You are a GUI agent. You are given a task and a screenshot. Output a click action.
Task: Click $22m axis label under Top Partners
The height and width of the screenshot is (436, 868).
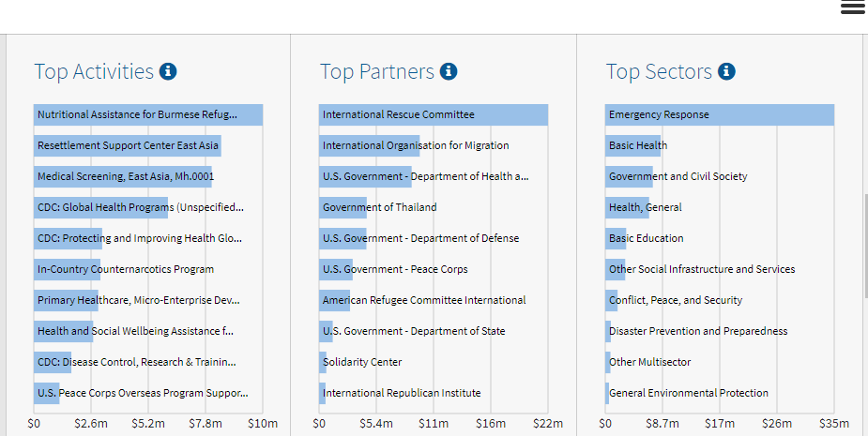click(548, 424)
